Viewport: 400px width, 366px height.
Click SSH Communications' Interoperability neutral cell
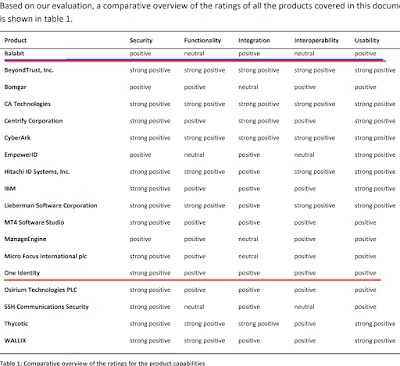point(304,307)
